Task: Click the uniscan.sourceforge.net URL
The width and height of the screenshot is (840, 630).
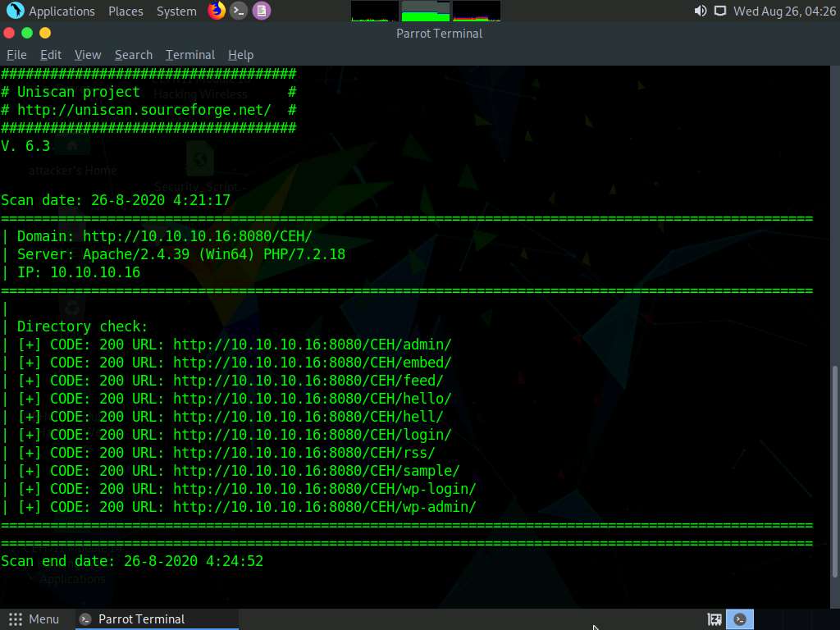Action: [x=144, y=110]
